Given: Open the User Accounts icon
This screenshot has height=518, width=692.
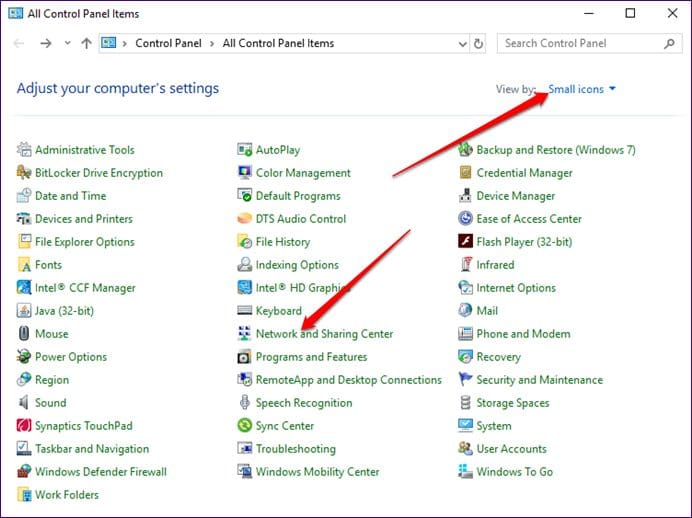Looking at the screenshot, I should [x=465, y=448].
